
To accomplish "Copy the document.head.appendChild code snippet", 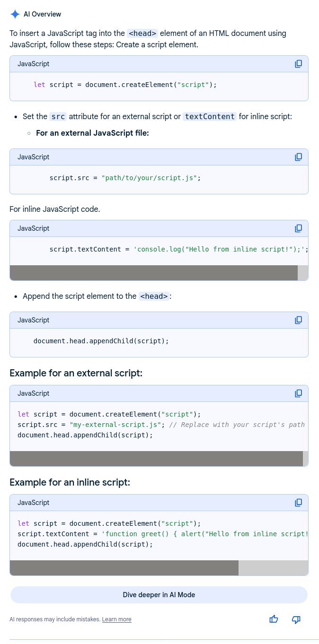I will click(298, 320).
